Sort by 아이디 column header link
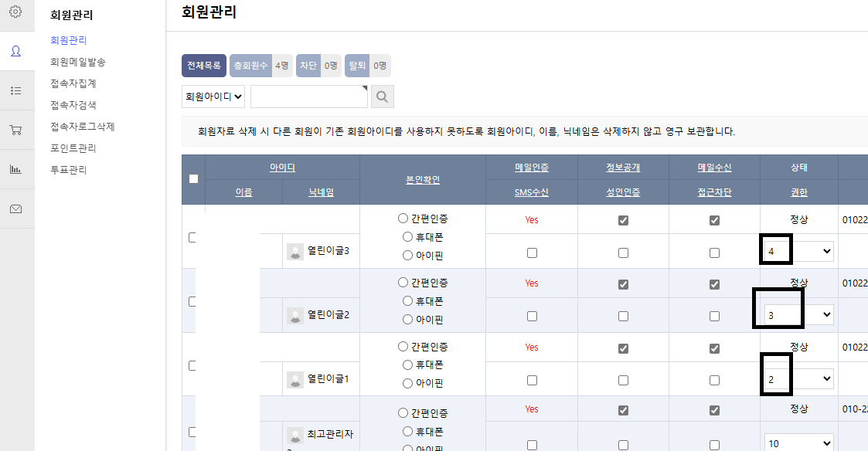868x451 pixels. 282,168
